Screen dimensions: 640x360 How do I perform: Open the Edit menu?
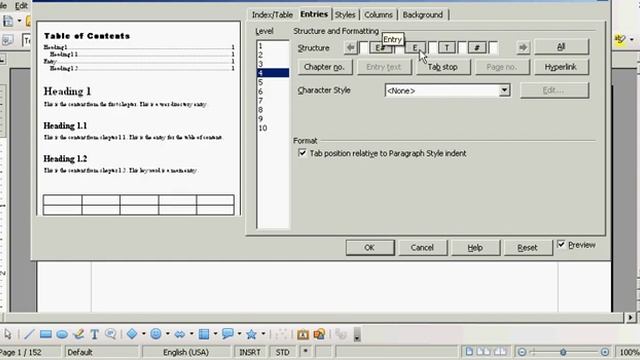coord(21,6)
